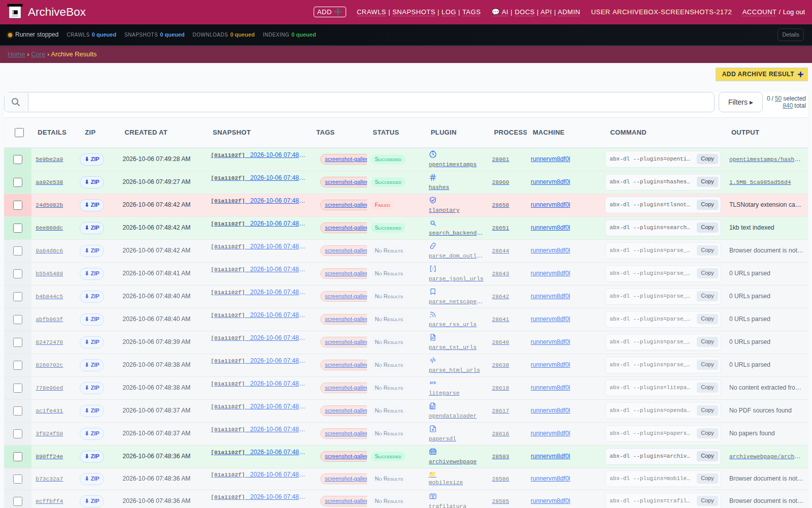This screenshot has width=812, height=508.
Task: Click the archivewebpage plugin icon
Action: 433,452
